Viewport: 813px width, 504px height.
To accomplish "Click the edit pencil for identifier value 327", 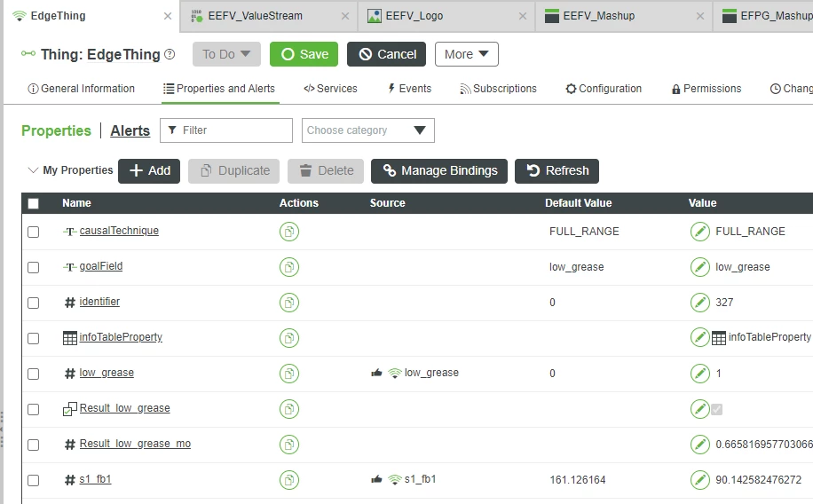I will pos(700,303).
